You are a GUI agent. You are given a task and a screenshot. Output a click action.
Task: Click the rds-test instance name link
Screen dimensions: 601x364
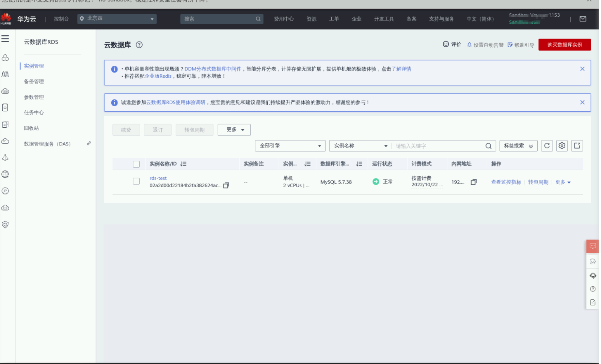[x=158, y=178]
